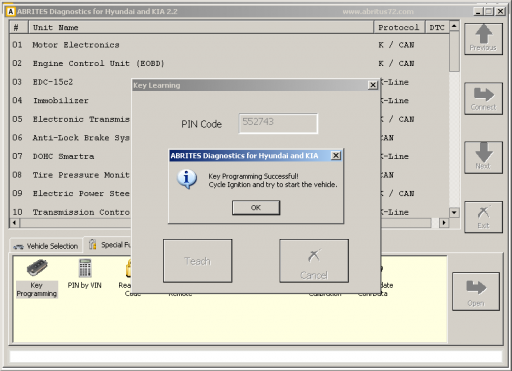Click the Next down-arrow button
Viewport: 512px width, 371px height.
[483, 157]
